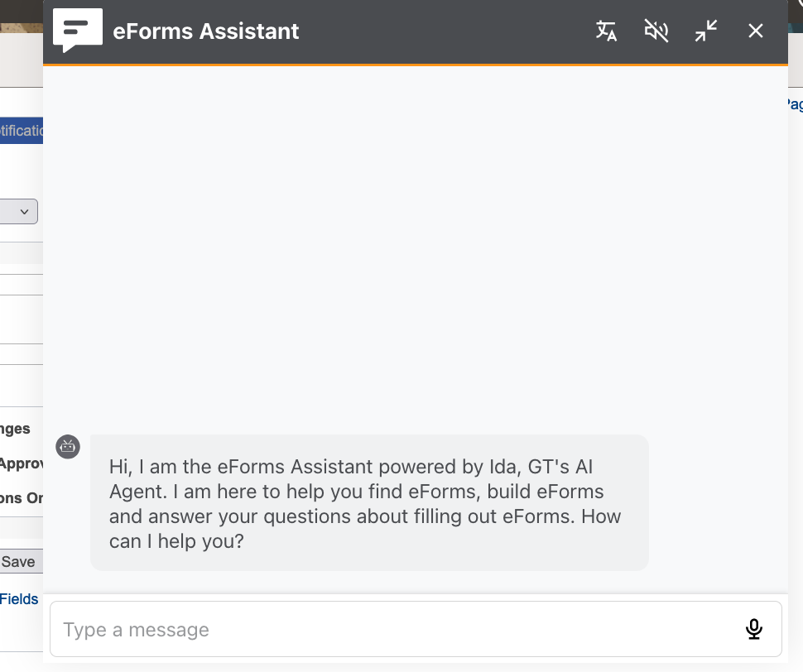The height and width of the screenshot is (672, 803).
Task: Open the language translation icon
Action: click(606, 31)
